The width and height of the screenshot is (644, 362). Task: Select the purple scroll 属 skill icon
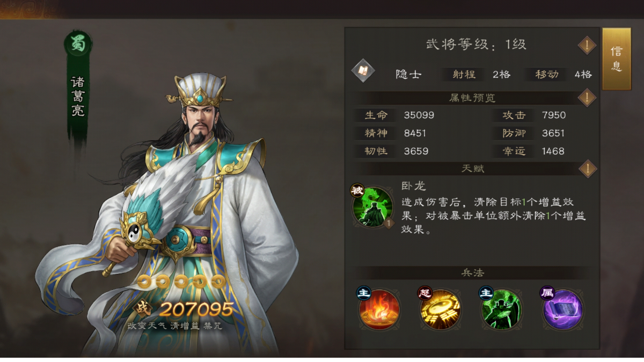pyautogui.click(x=562, y=309)
